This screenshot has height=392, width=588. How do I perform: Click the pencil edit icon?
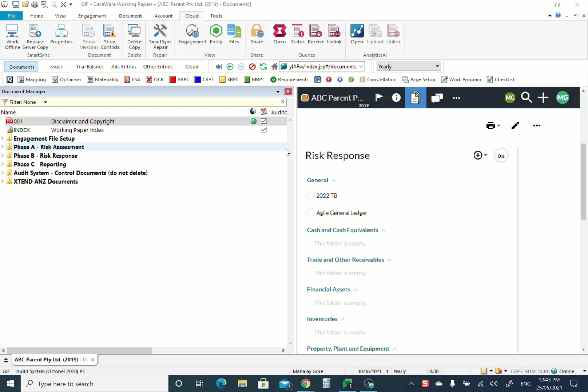(x=515, y=126)
